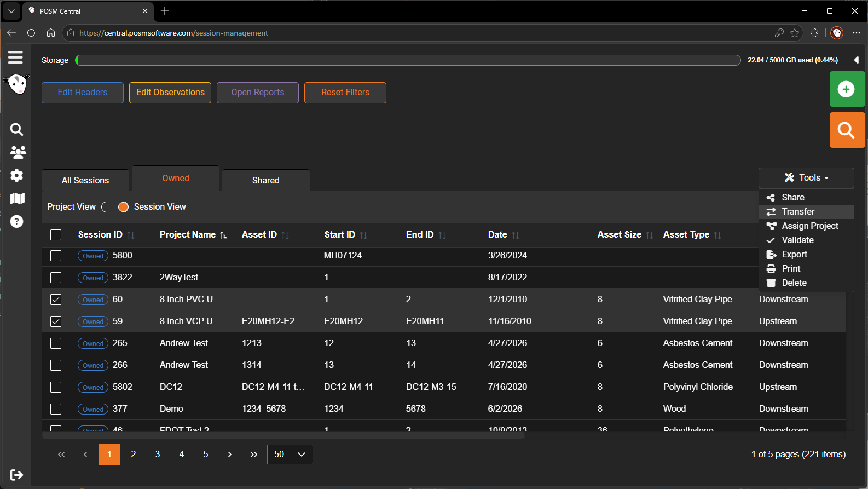Sort by Date column arrows
The image size is (868, 489).
516,235
